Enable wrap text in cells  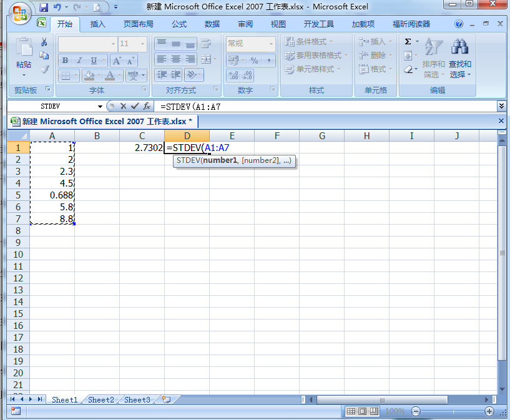click(x=206, y=43)
